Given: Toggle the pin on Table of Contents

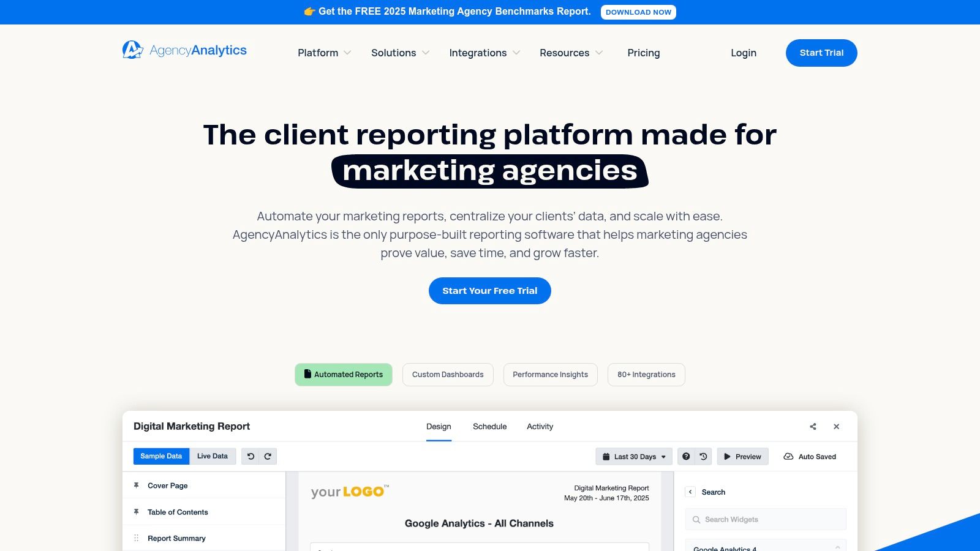Looking at the screenshot, I should pos(136,512).
